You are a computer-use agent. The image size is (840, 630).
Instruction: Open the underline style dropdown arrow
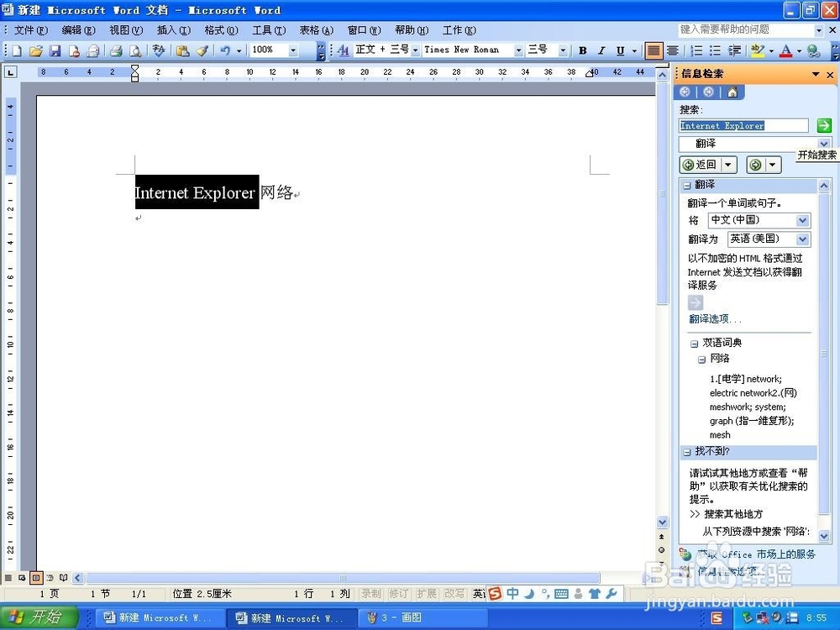634,51
